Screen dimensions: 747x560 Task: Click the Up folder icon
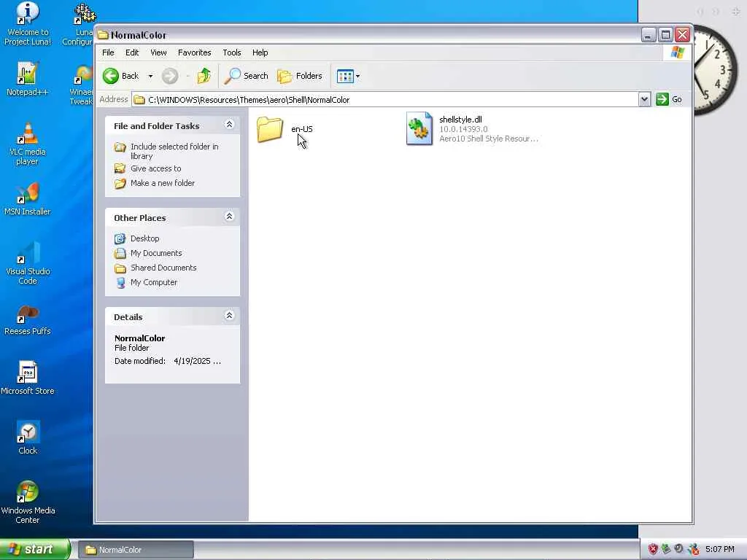(204, 76)
